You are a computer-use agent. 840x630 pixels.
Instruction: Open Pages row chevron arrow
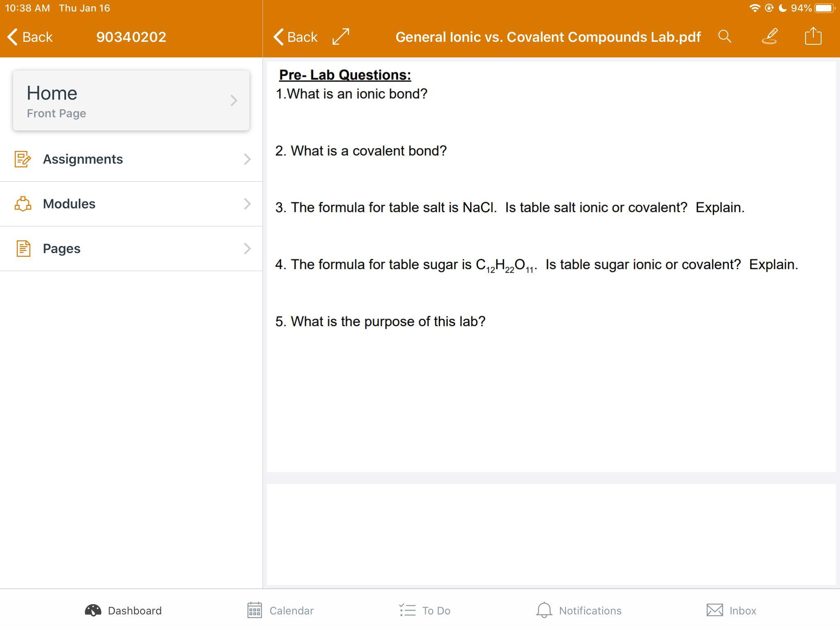[247, 249]
